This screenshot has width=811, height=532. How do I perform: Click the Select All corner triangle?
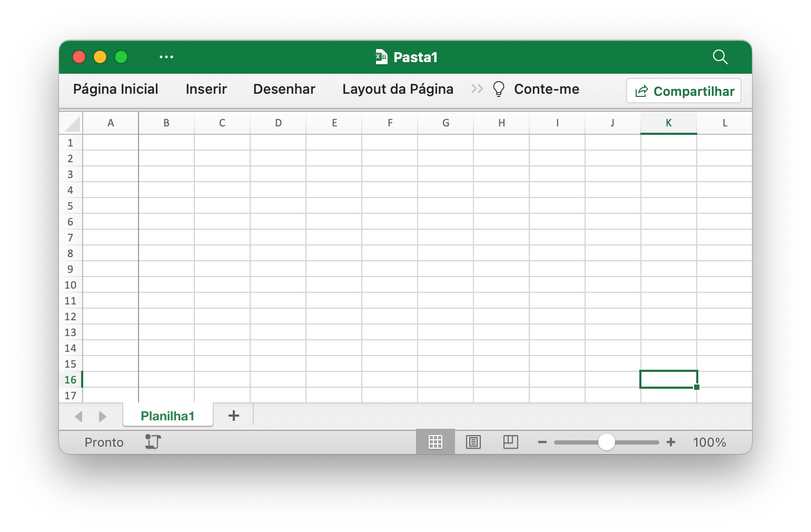tap(72, 124)
